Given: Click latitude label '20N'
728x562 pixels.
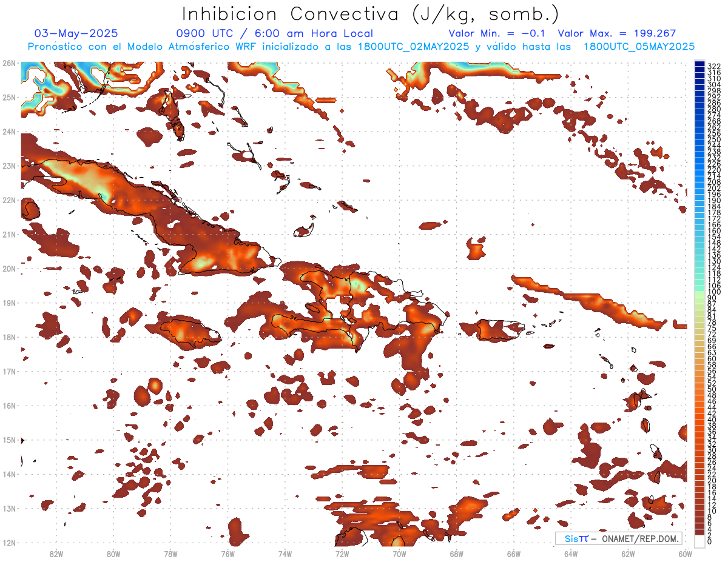Looking at the screenshot, I should point(8,269).
